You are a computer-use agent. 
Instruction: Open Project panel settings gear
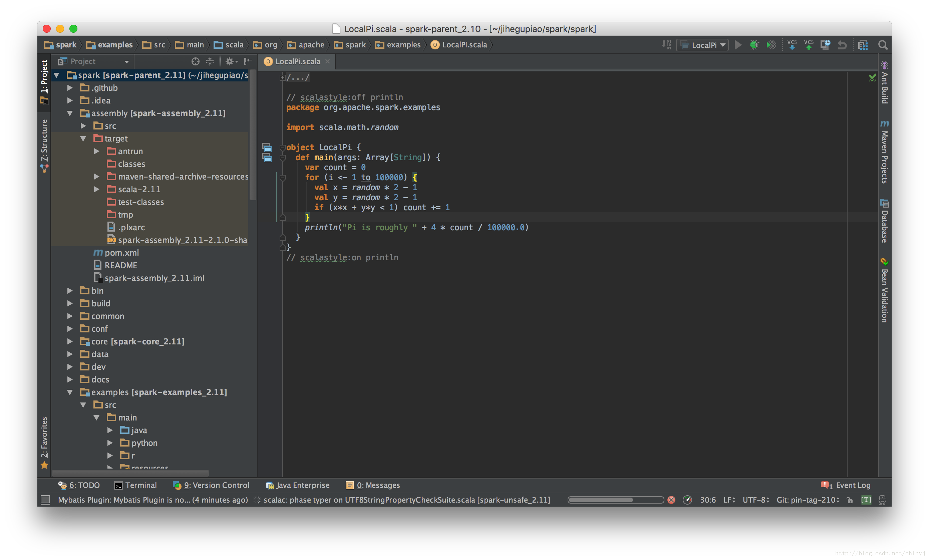pyautogui.click(x=231, y=61)
